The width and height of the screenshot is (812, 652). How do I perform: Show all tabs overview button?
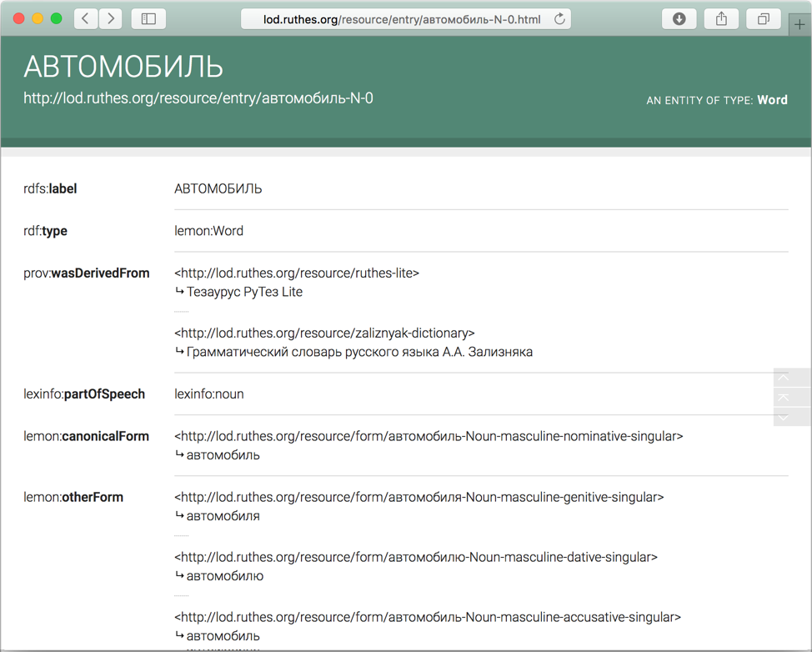pos(764,19)
